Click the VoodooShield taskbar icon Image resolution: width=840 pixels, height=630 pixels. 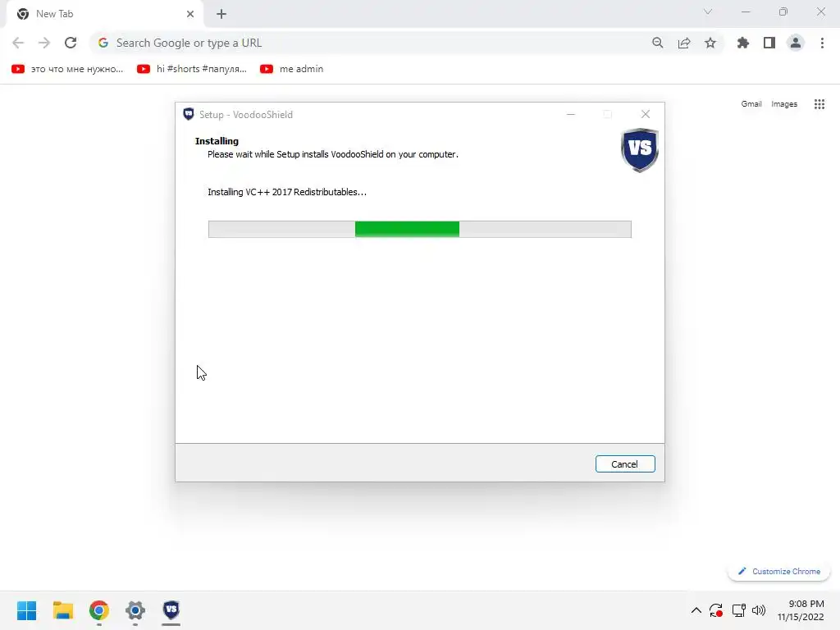(171, 610)
